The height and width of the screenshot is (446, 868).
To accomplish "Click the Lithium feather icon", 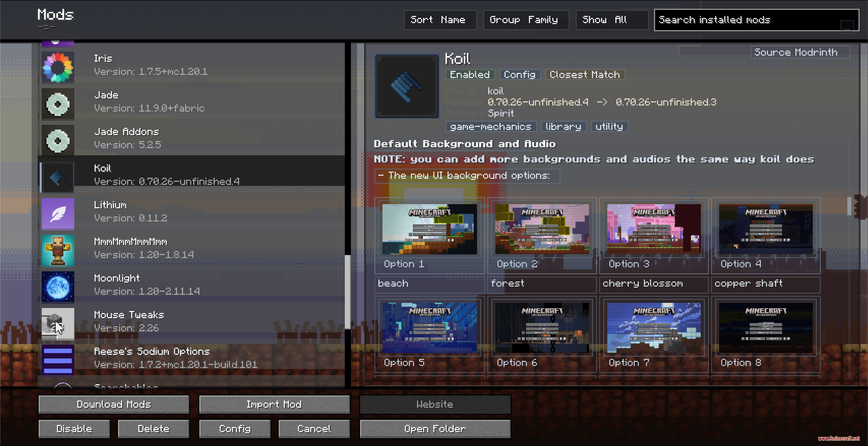I will (x=58, y=214).
